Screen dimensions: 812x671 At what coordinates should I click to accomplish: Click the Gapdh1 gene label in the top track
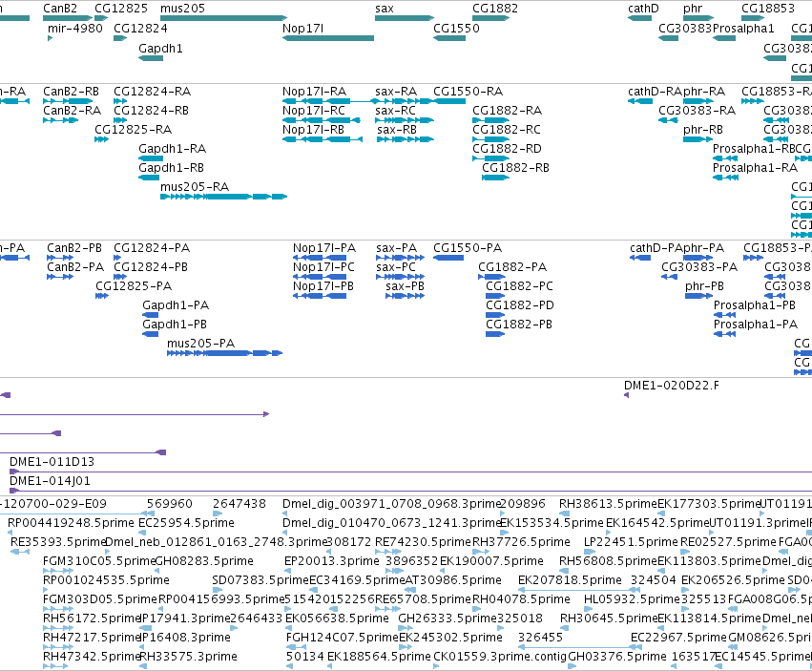[x=160, y=48]
